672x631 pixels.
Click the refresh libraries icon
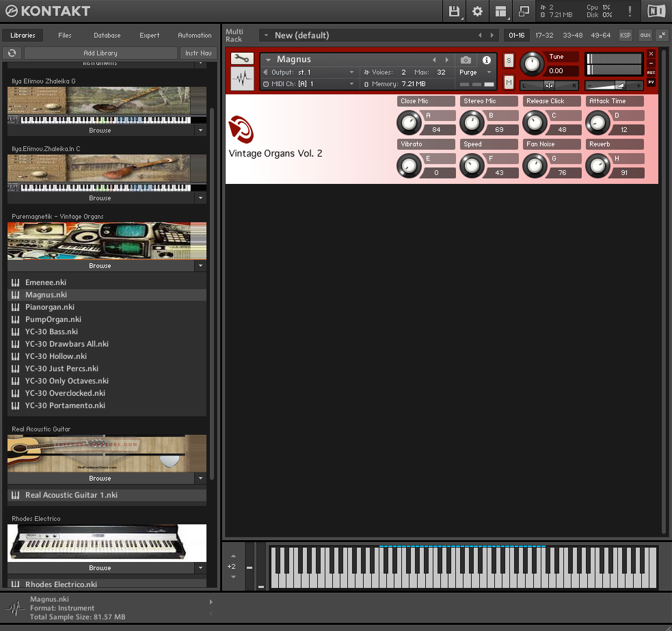pyautogui.click(x=12, y=53)
